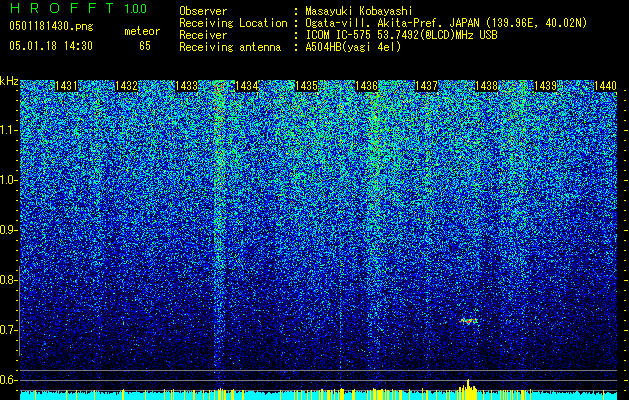Click the Ogata-vill. Akita-Pref. JAPAN location text
Screen dimensions: 629x400
point(446,23)
